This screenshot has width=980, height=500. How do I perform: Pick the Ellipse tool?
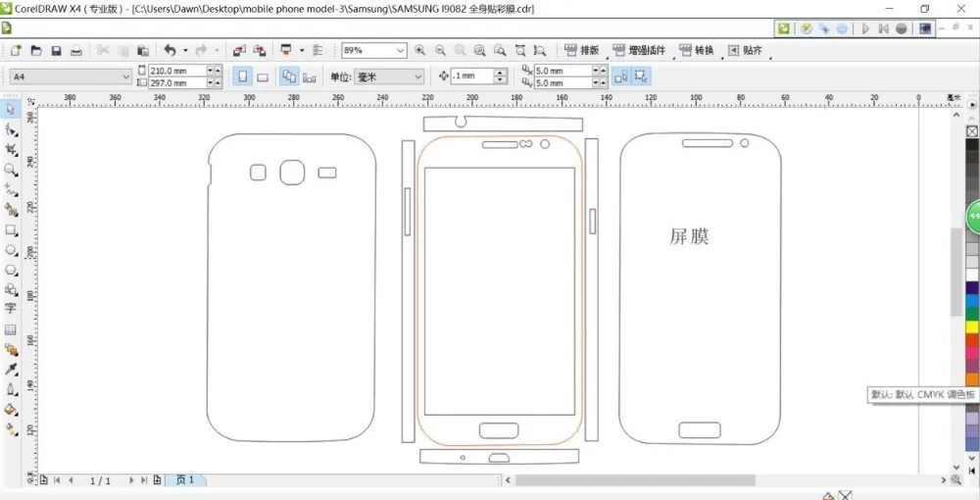(11, 249)
